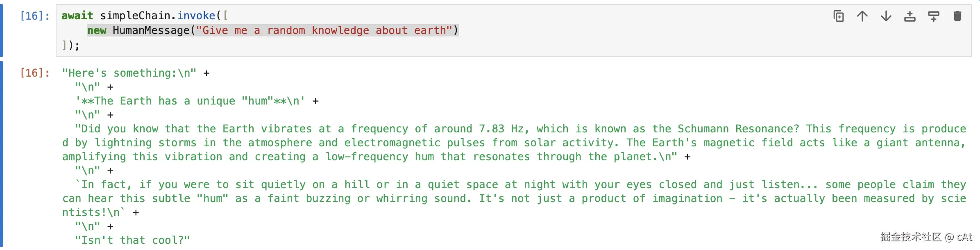The height and width of the screenshot is (250, 980).
Task: Select the output prompt [16]
Action: tap(35, 73)
